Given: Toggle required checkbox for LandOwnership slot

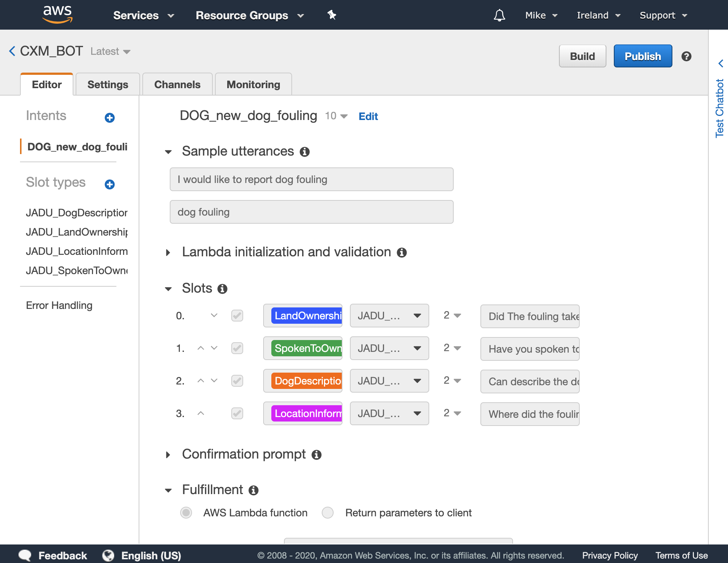Looking at the screenshot, I should (x=237, y=316).
